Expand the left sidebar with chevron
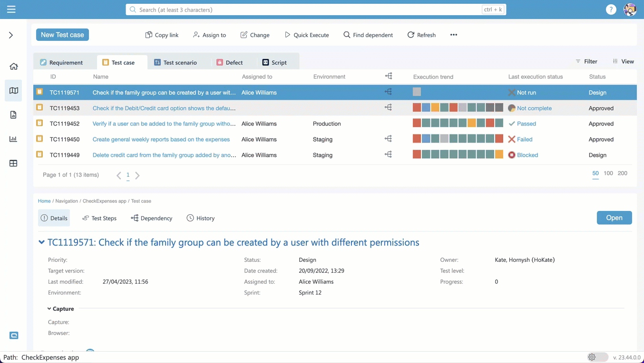Viewport: 644px width, 363px height. [x=11, y=35]
